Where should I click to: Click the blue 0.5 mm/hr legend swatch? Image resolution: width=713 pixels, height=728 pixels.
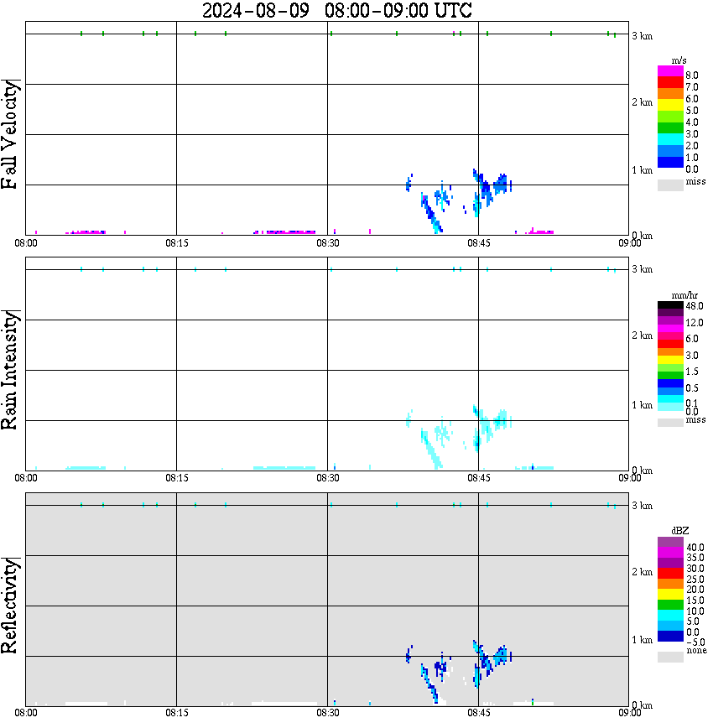click(670, 383)
